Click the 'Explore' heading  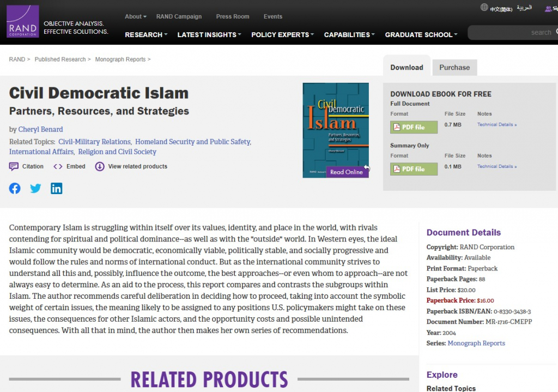tap(442, 375)
